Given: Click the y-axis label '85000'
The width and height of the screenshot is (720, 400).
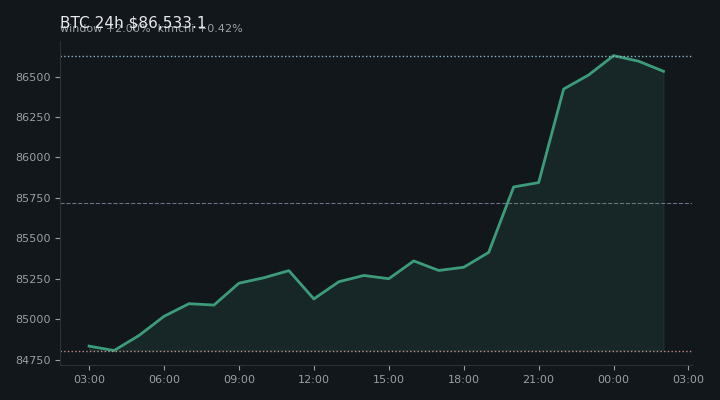Looking at the screenshot, I should (33, 320).
